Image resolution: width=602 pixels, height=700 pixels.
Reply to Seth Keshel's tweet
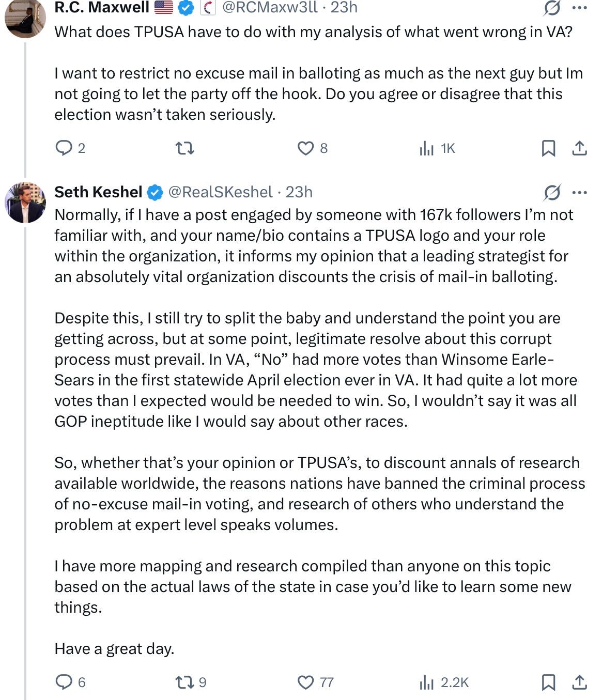pyautogui.click(x=64, y=682)
